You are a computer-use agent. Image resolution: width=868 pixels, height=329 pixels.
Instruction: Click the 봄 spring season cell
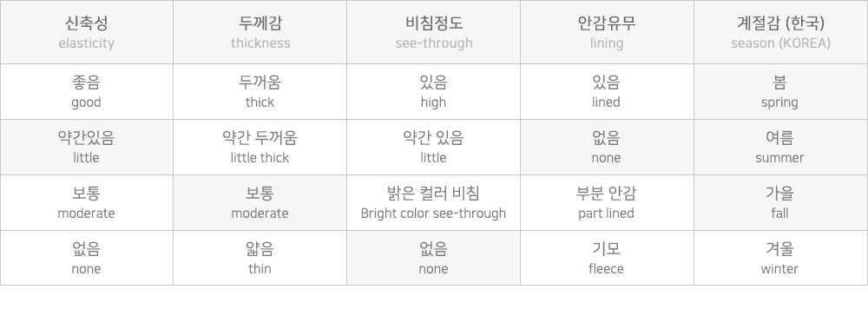780,91
